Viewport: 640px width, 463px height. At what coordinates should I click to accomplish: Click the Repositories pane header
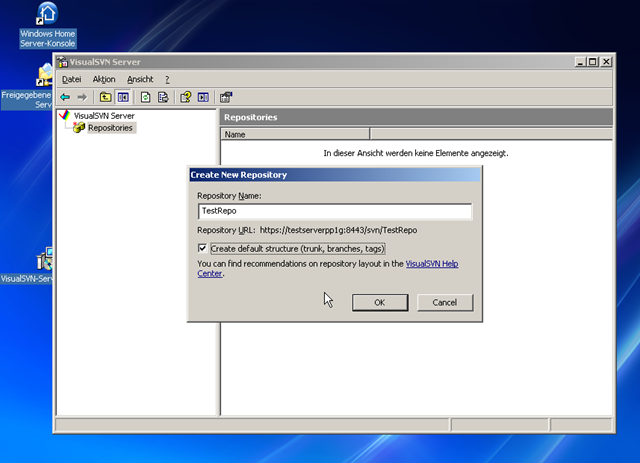click(x=416, y=117)
